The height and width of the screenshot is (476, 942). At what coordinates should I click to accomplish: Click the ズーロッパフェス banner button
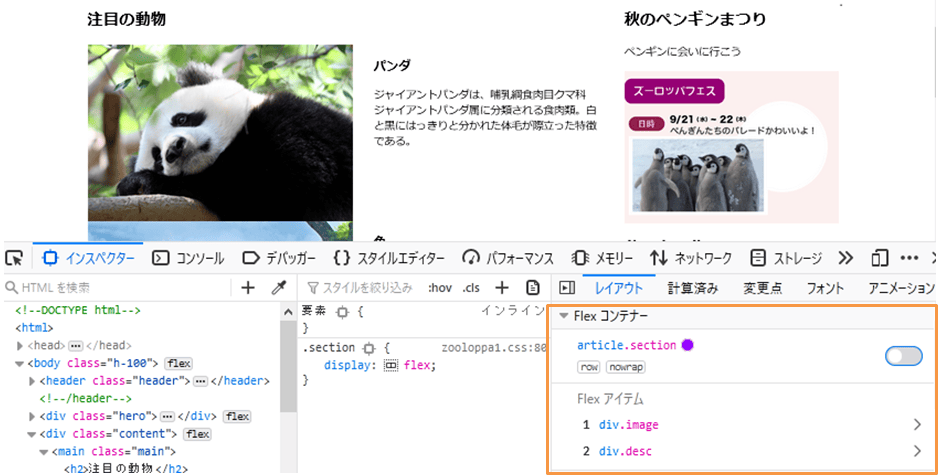pyautogui.click(x=675, y=91)
